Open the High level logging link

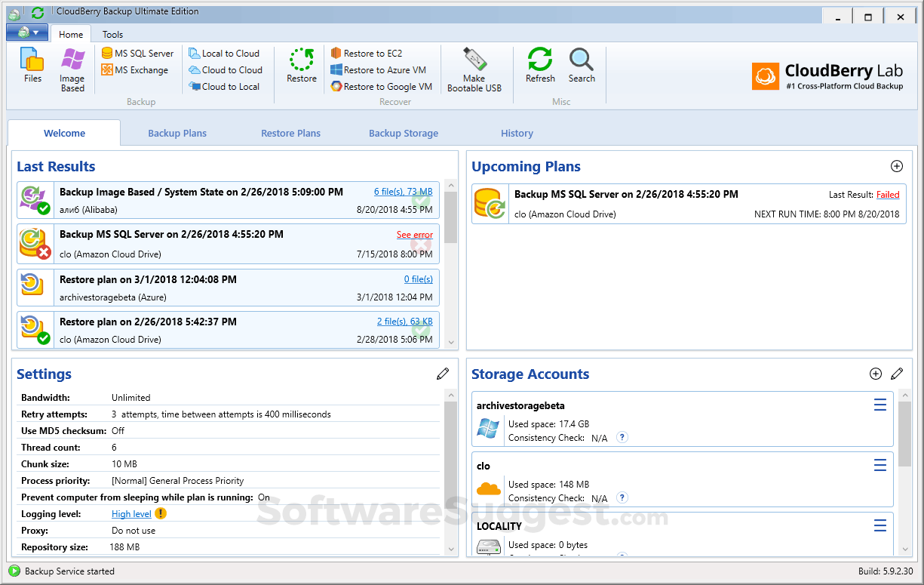pyautogui.click(x=133, y=513)
